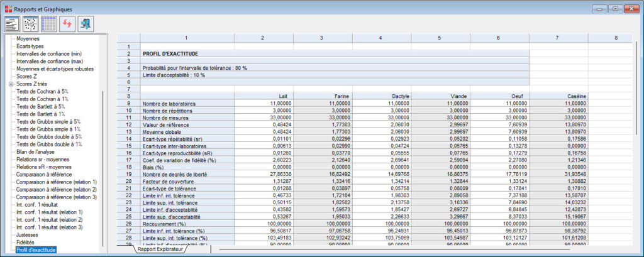Click the scatter plots view icon
Image resolution: width=644 pixels, height=257 pixels.
tap(30, 25)
